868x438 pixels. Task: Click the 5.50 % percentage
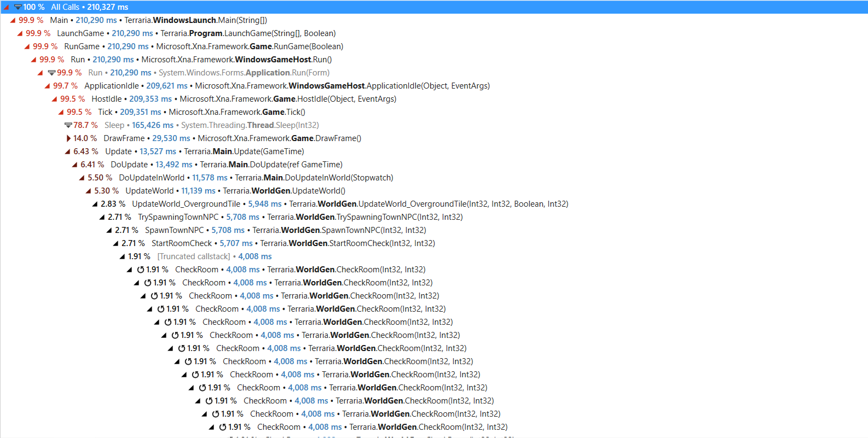click(100, 178)
